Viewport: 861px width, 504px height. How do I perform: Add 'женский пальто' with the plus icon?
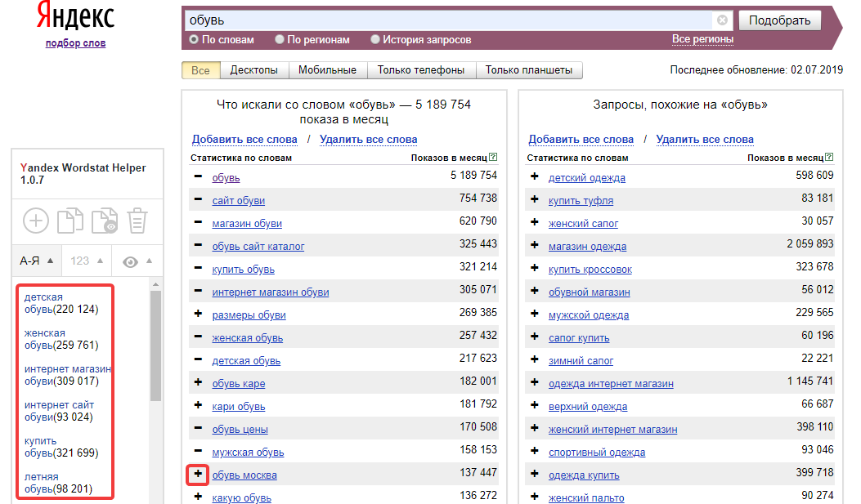pyautogui.click(x=534, y=497)
